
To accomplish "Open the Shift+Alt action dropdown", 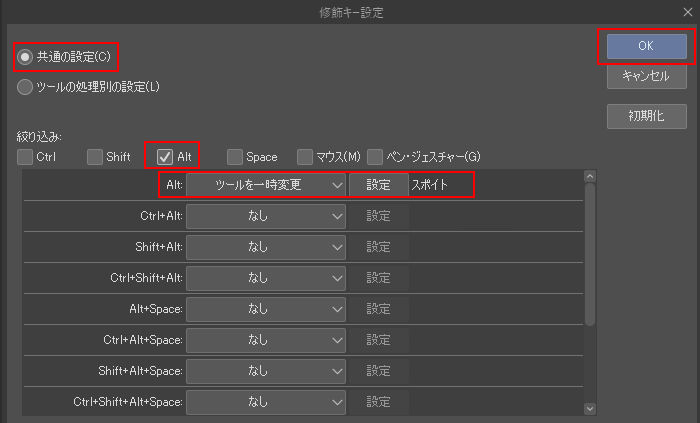I will point(266,247).
